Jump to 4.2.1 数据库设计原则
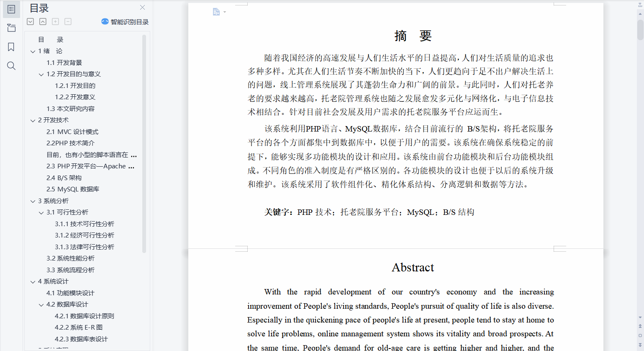The width and height of the screenshot is (644, 351). pyautogui.click(x=85, y=316)
